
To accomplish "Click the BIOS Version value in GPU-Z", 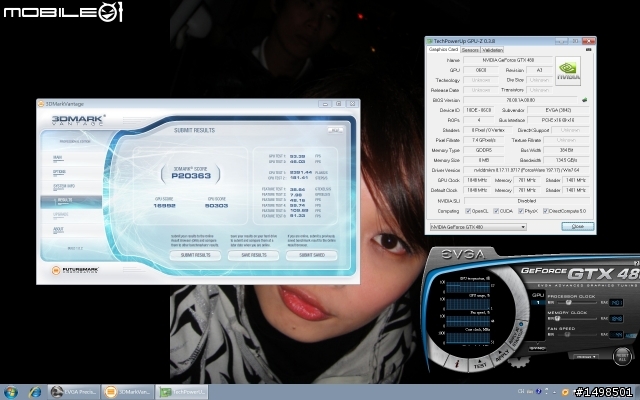I will tap(521, 100).
